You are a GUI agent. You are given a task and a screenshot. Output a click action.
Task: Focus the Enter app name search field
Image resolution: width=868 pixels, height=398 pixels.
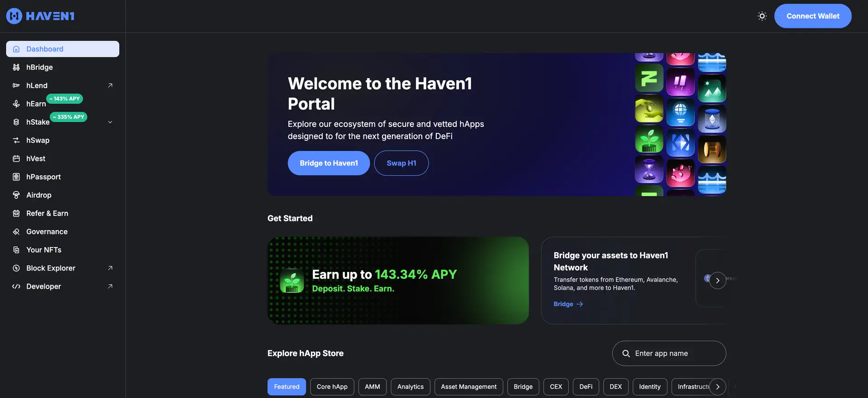click(x=669, y=353)
